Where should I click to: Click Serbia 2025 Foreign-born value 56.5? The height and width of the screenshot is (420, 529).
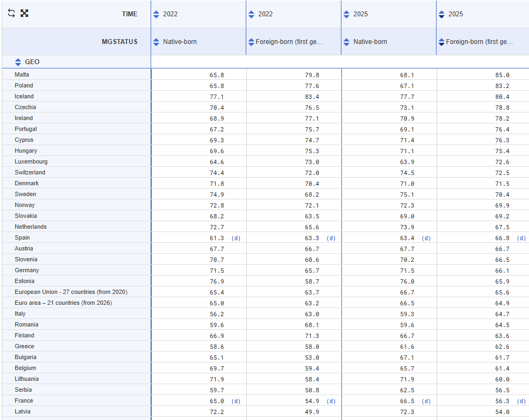coord(502,390)
